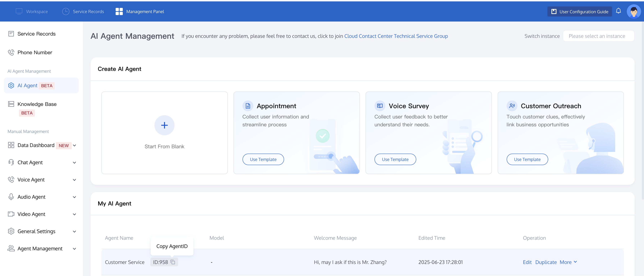644x276 pixels.
Task: Open the Switch instance selector
Action: click(x=598, y=36)
